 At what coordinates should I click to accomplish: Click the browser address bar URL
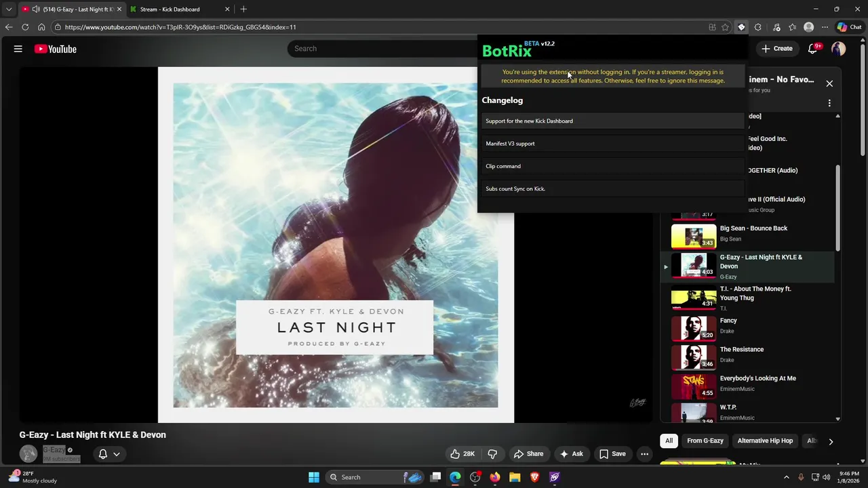click(x=180, y=27)
